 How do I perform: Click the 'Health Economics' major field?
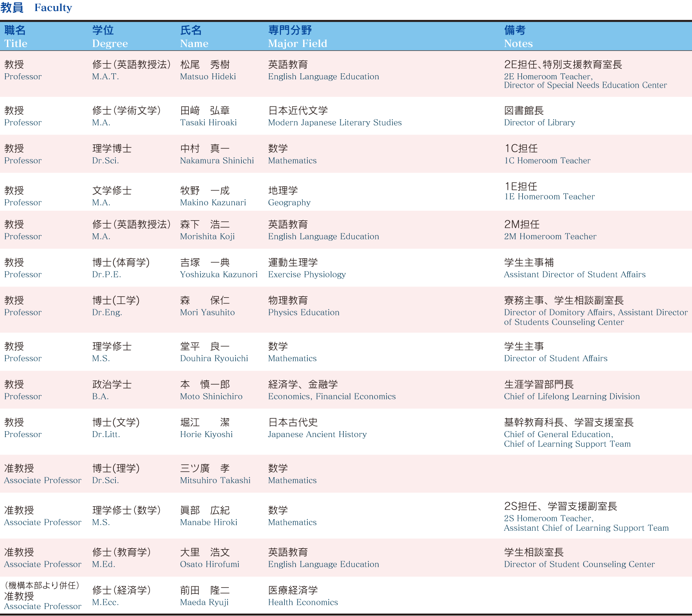click(x=303, y=602)
